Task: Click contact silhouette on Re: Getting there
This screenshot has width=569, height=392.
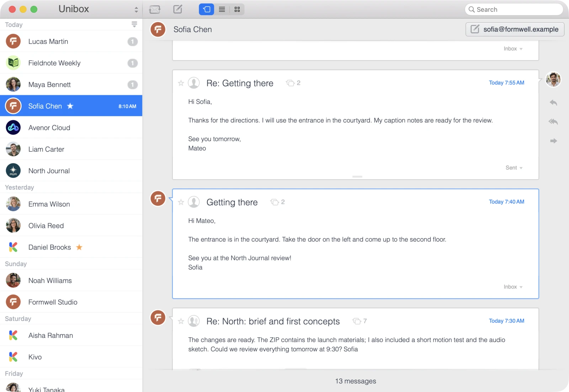Action: (194, 83)
